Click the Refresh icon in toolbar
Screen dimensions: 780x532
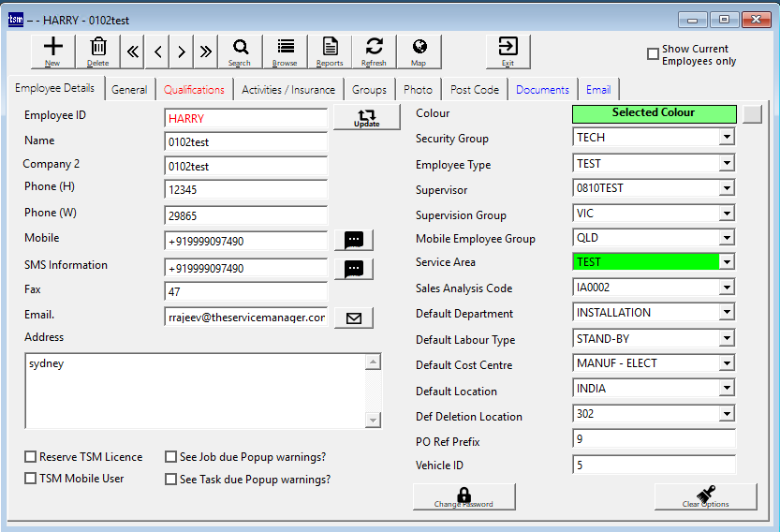point(374,52)
